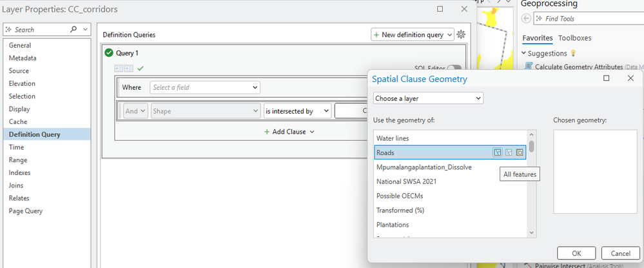This screenshot has width=644, height=268.
Task: Click the Query 1 title
Action: 128,53
